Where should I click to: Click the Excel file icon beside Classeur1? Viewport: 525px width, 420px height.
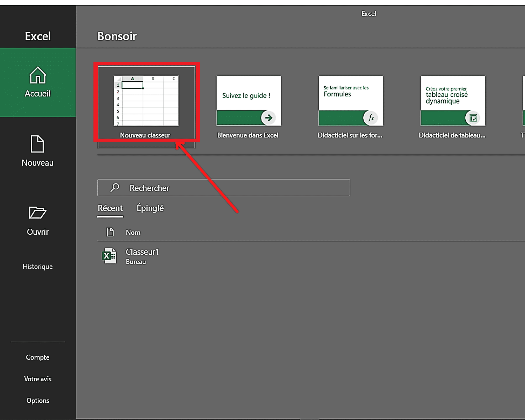[x=109, y=256]
